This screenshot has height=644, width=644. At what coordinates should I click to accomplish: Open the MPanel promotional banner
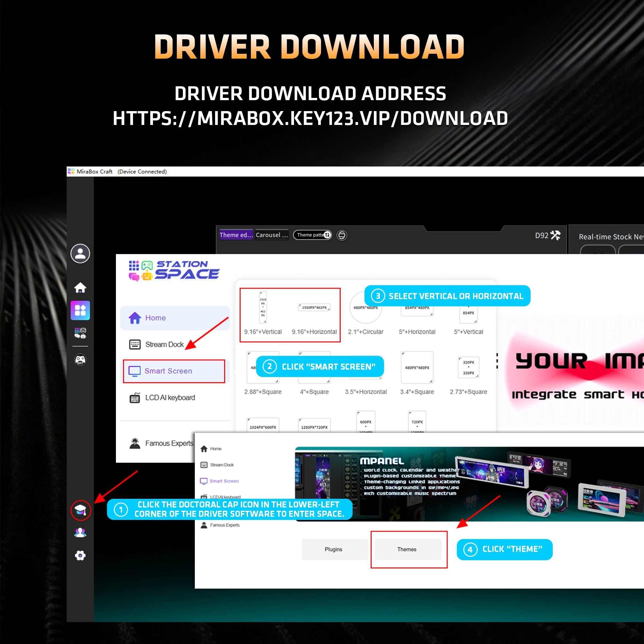point(469,484)
